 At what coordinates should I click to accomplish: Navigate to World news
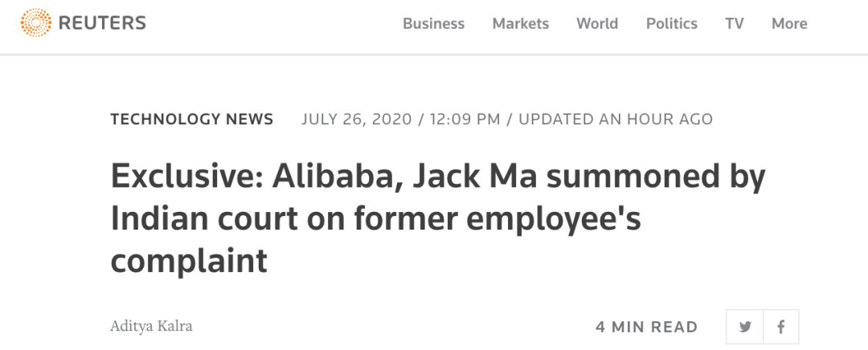(x=597, y=23)
